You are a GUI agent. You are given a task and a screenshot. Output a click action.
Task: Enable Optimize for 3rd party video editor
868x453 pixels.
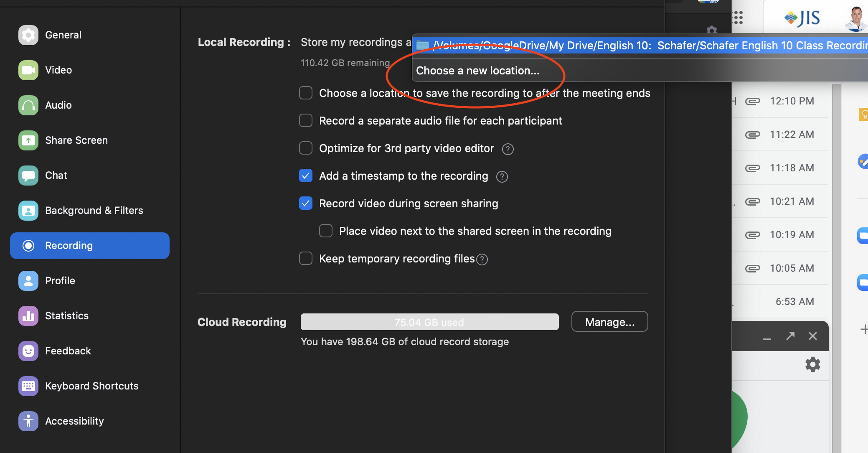click(306, 148)
